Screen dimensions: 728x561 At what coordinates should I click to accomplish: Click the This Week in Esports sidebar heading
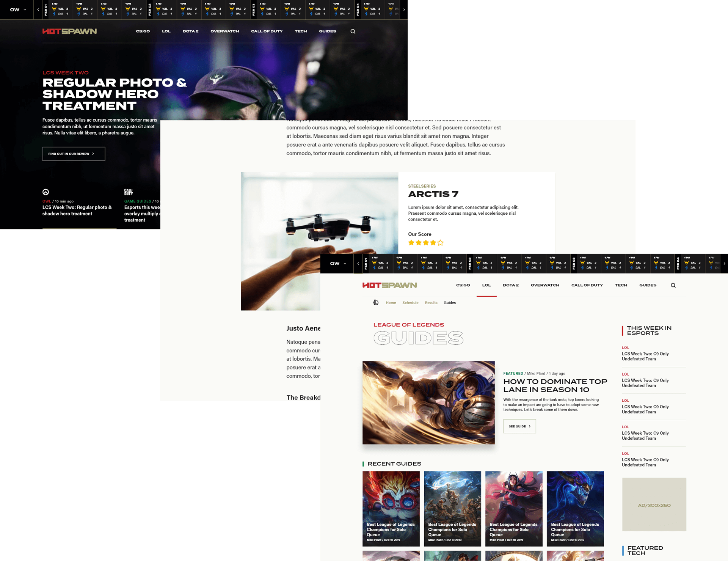649,330
